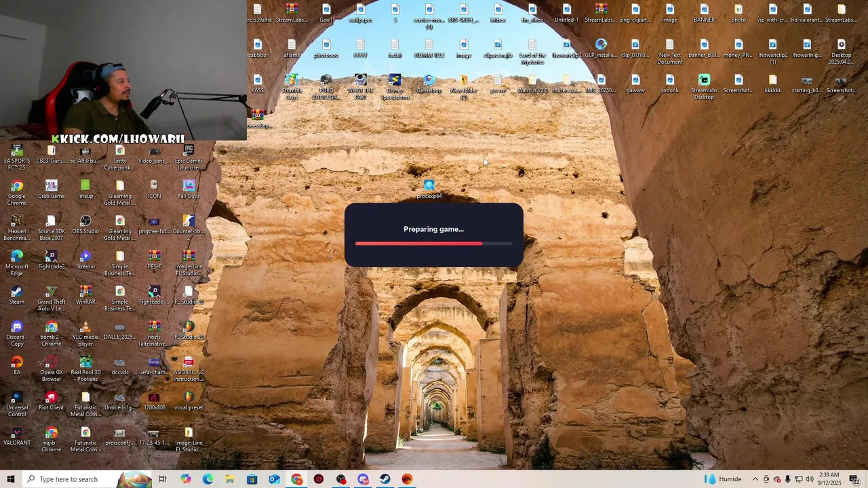868x488 pixels.
Task: Open the Universal Control desktop icon
Action: click(17, 404)
